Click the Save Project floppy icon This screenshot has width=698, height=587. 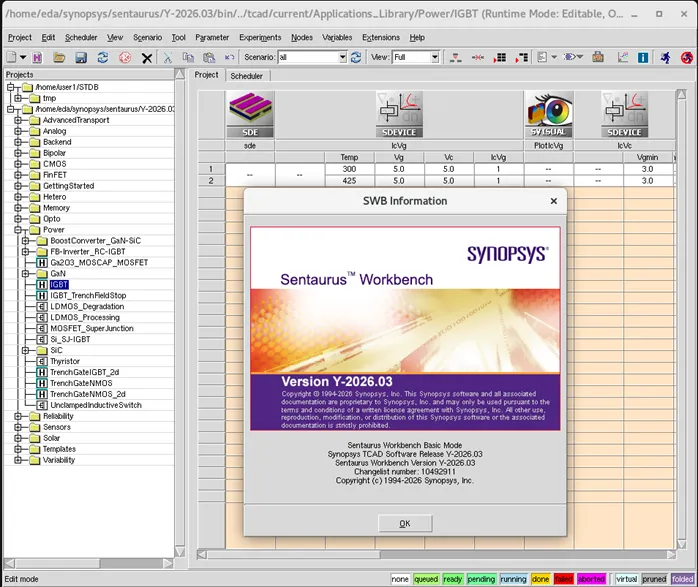81,57
